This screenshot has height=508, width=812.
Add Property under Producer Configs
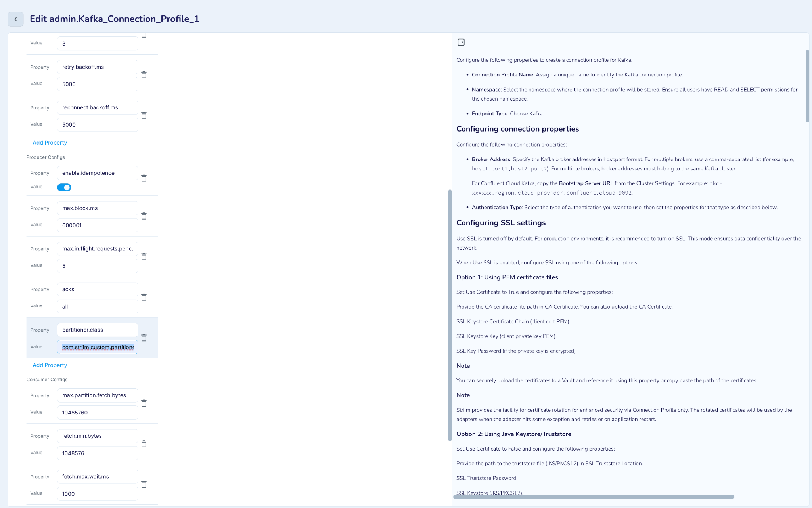click(50, 365)
